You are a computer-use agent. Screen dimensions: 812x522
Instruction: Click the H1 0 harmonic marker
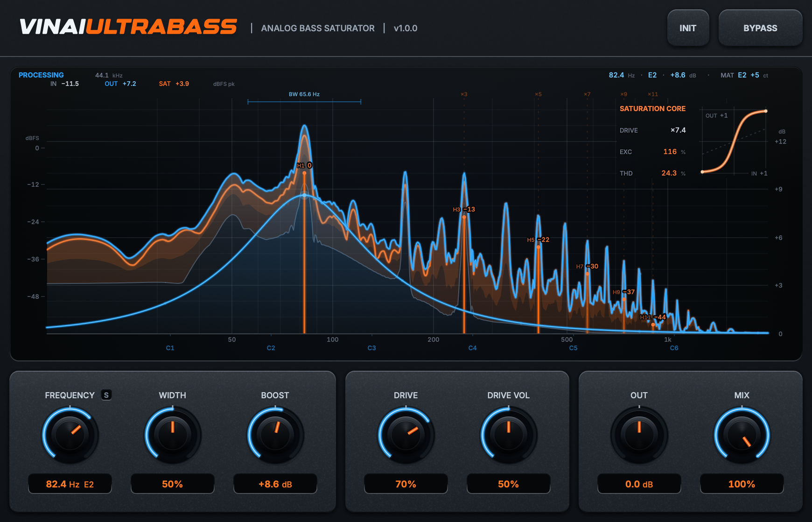[x=304, y=166]
